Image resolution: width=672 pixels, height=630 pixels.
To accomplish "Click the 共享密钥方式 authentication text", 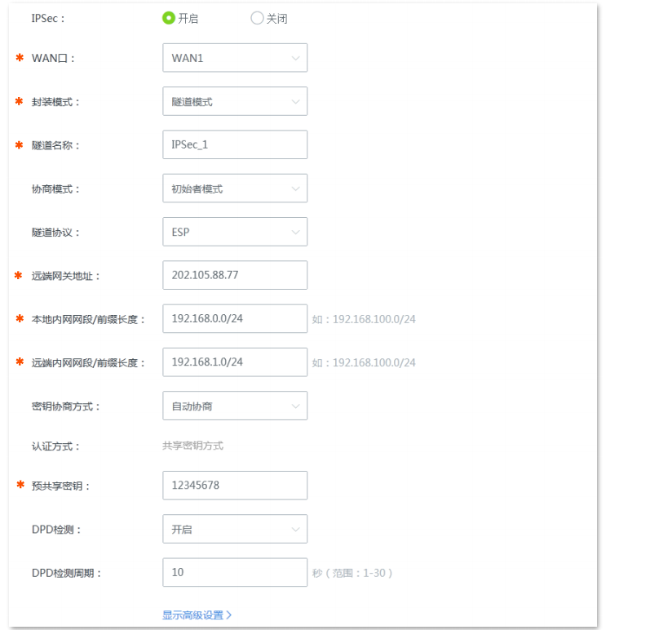I will coord(192,446).
